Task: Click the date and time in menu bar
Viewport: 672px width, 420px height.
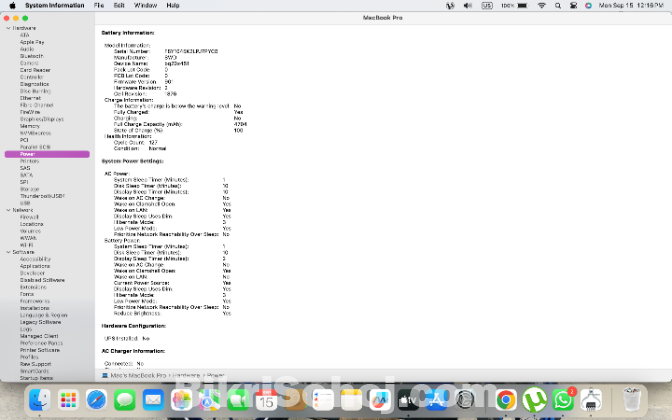Action: coord(631,6)
